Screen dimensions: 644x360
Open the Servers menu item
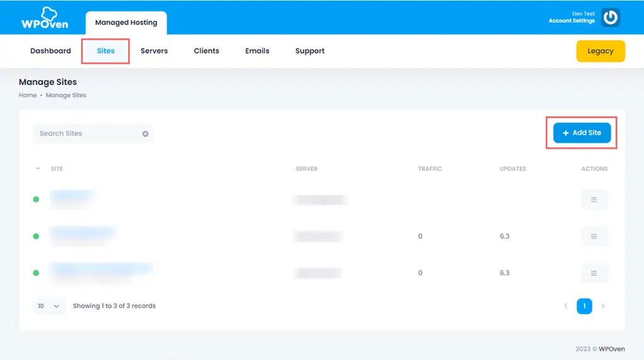(154, 51)
